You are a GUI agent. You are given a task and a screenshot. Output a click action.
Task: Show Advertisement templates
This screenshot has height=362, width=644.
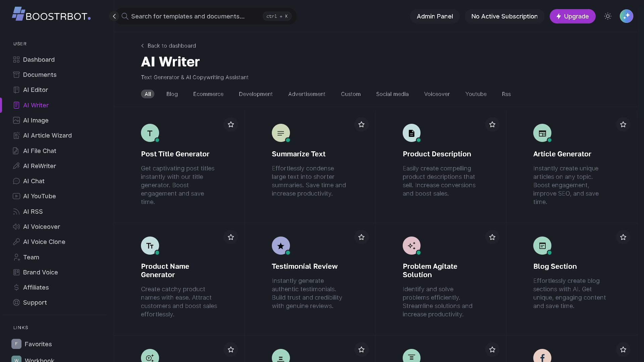pos(307,94)
